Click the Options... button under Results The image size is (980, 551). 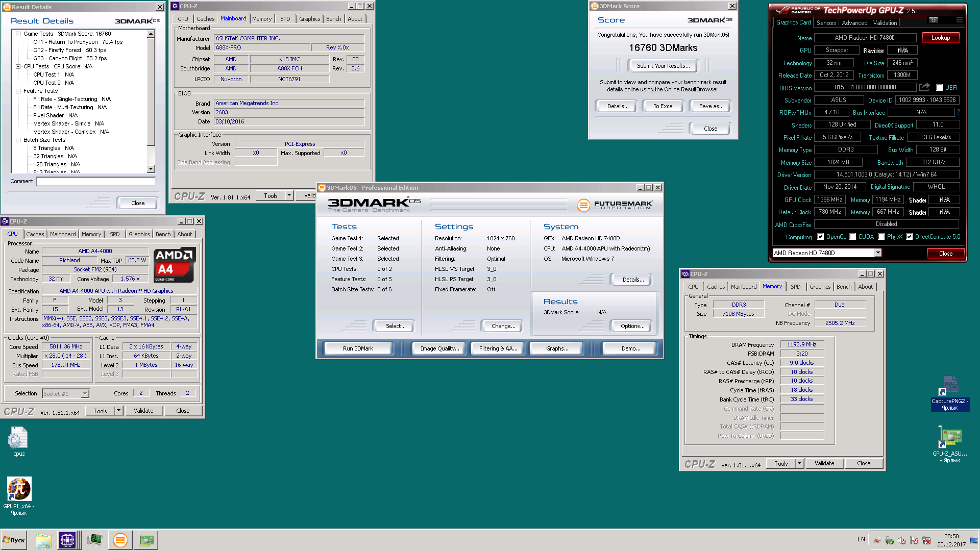632,326
